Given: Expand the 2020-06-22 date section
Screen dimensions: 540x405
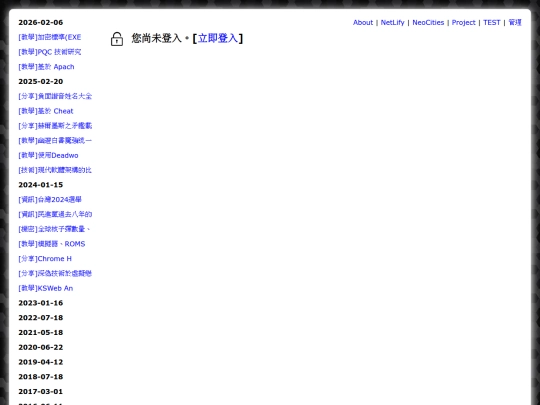Looking at the screenshot, I should [x=41, y=347].
